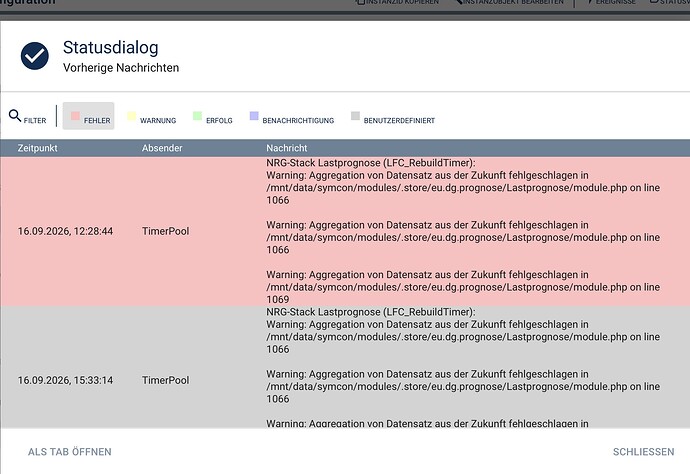Toggle the Erfolg filter
This screenshot has height=474, width=690.
click(x=213, y=116)
